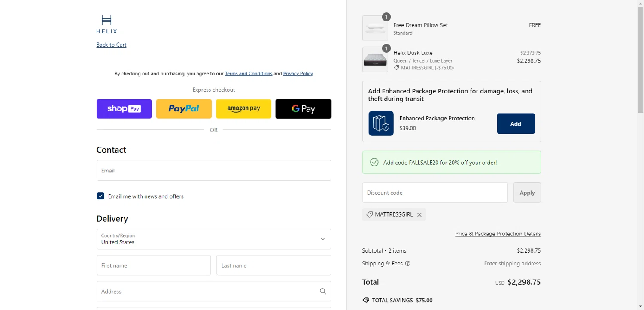Click the green checkmark in FALLSALE20 banner
The width and height of the screenshot is (644, 310).
[x=374, y=162]
